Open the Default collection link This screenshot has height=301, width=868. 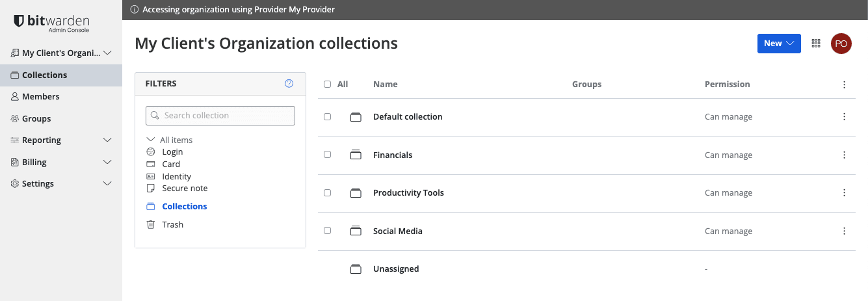(408, 117)
